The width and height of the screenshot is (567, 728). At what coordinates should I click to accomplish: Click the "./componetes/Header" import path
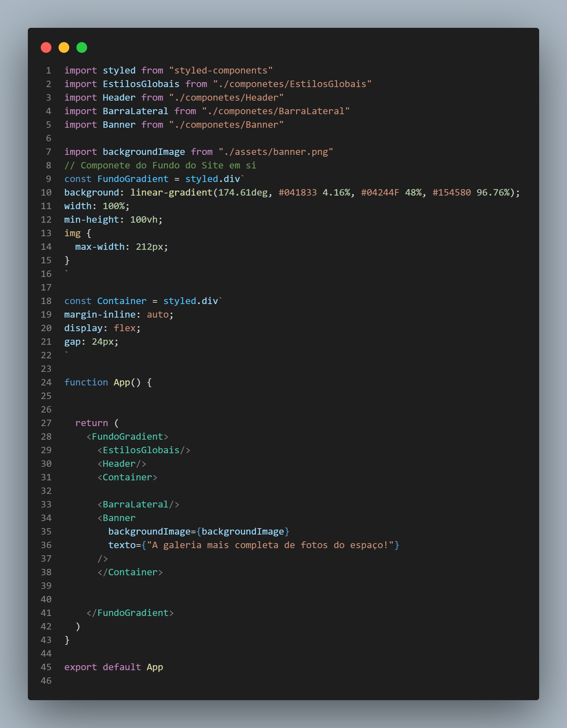(226, 98)
